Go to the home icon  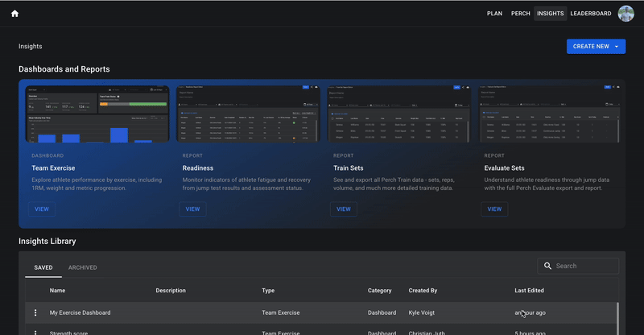coord(14,14)
